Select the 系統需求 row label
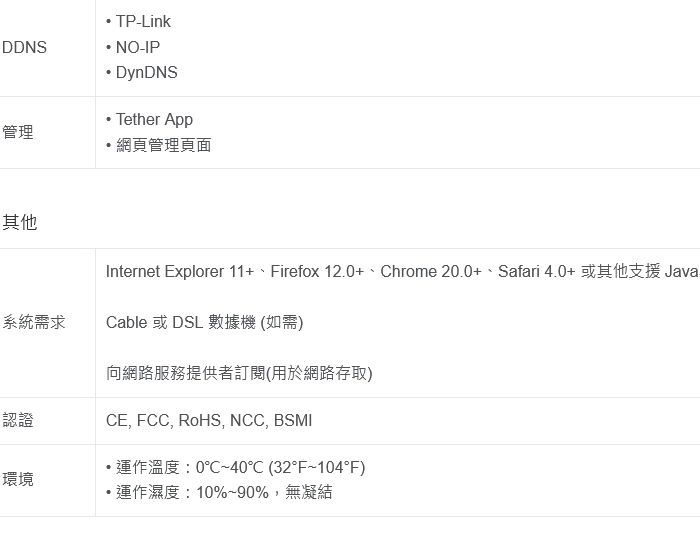Screen dimensions: 700x548 coord(34,322)
